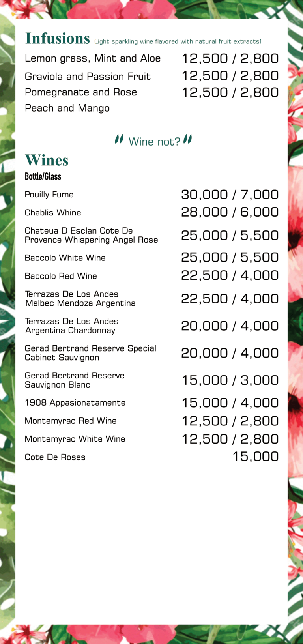Select Graviola and Passion Fruit infusion

[88, 76]
